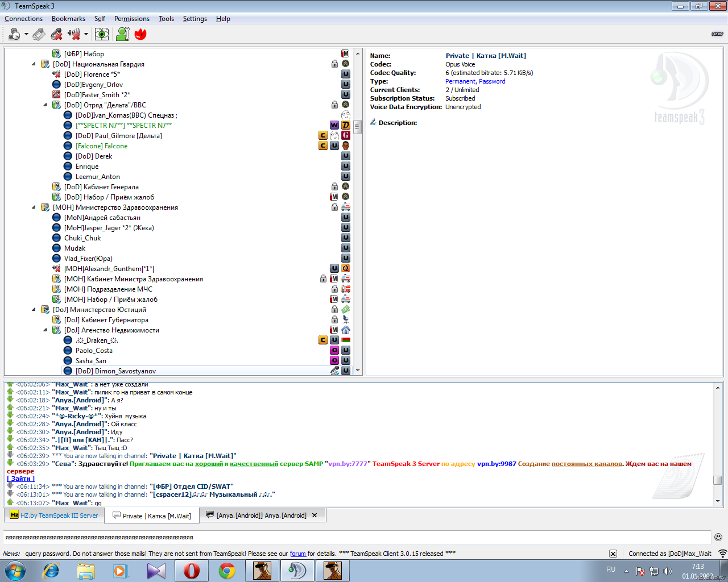The width and height of the screenshot is (728, 582).
Task: Click the channel tree scrollbar thumb
Action: pyautogui.click(x=358, y=127)
